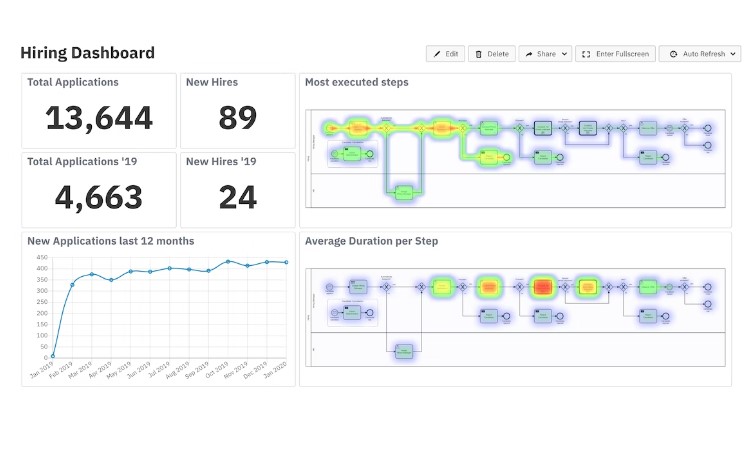This screenshot has width=753, height=455.
Task: Click the Oct 2019 data point
Action: (228, 262)
